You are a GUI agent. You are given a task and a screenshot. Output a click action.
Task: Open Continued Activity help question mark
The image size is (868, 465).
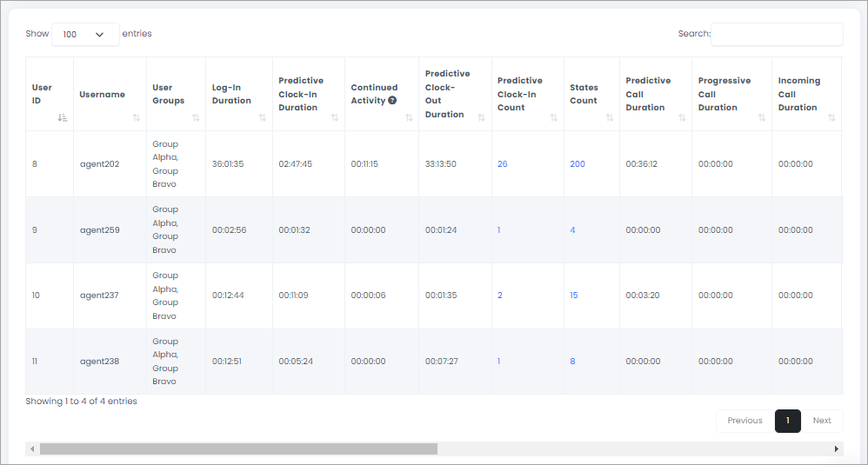click(392, 101)
